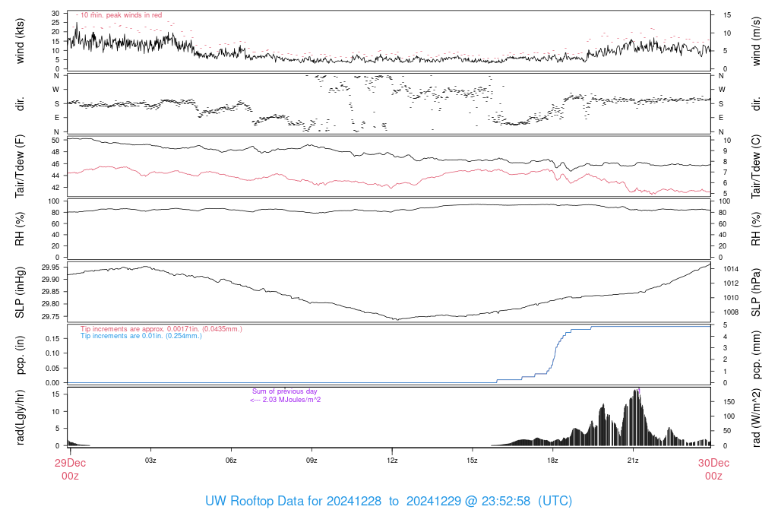
Task: Select the Tair/Tdew (F) axis label
Action: (x=21, y=166)
